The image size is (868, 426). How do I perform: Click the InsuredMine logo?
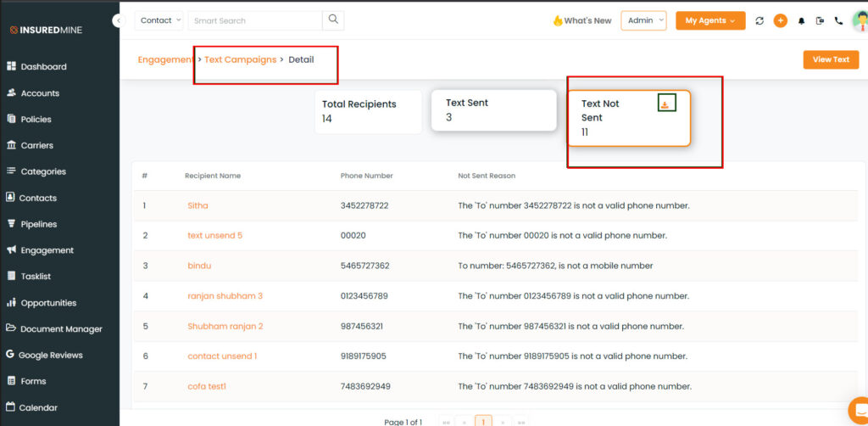pyautogui.click(x=46, y=30)
